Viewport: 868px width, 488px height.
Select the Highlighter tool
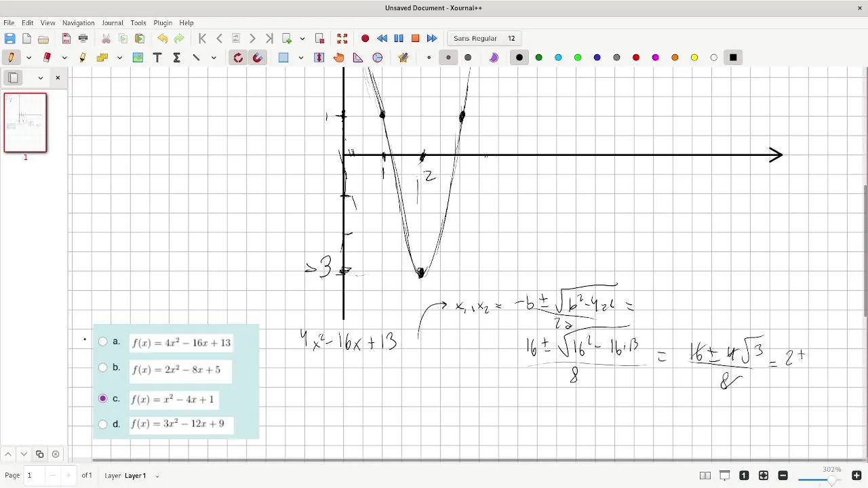coord(83,58)
